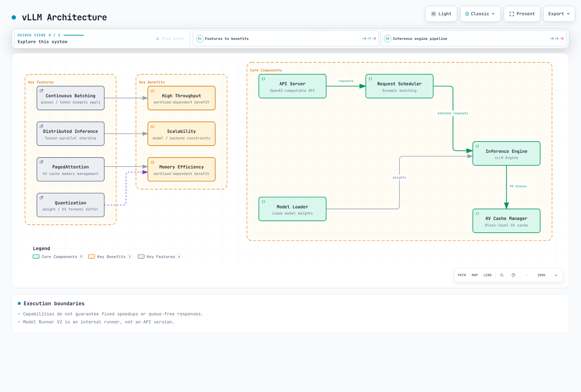Click the code icon on Inference Engine node
581x392 pixels.
(478, 146)
